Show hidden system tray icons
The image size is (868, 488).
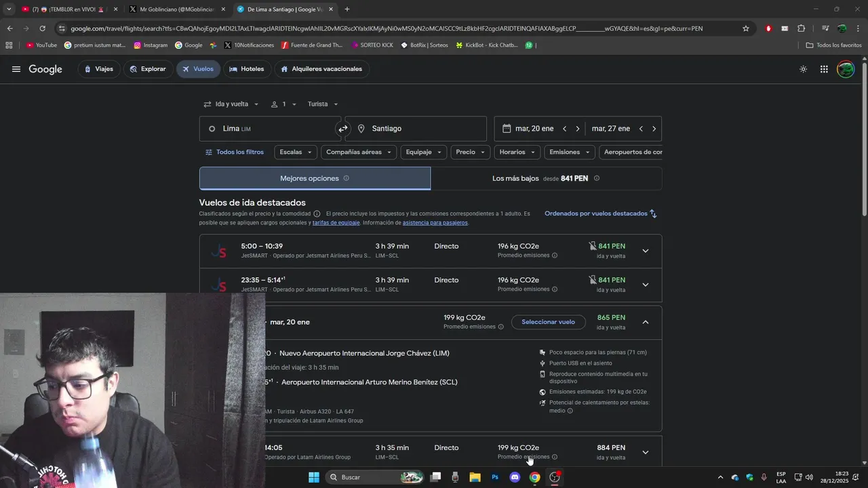(x=721, y=477)
